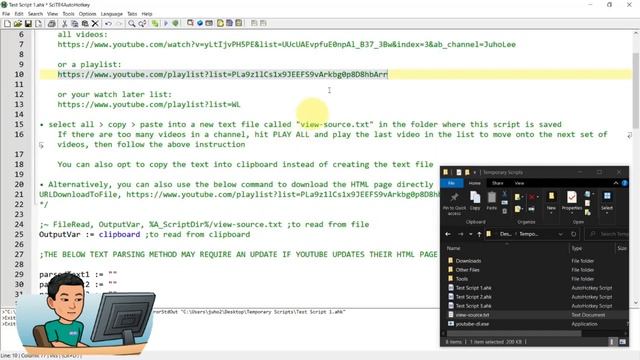The height and width of the screenshot is (360, 640).
Task: Click the Cut scissors icon in SciTE toolbar
Action: click(64, 24)
